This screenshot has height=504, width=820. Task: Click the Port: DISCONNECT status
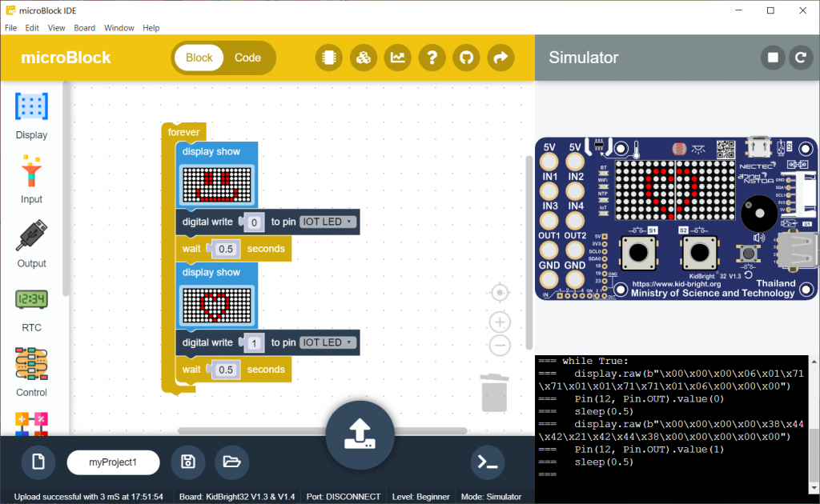(343, 497)
